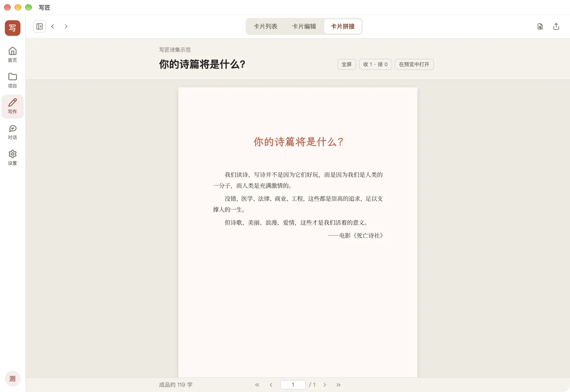Click the page number input field
This screenshot has width=570, height=392.
pyautogui.click(x=293, y=385)
